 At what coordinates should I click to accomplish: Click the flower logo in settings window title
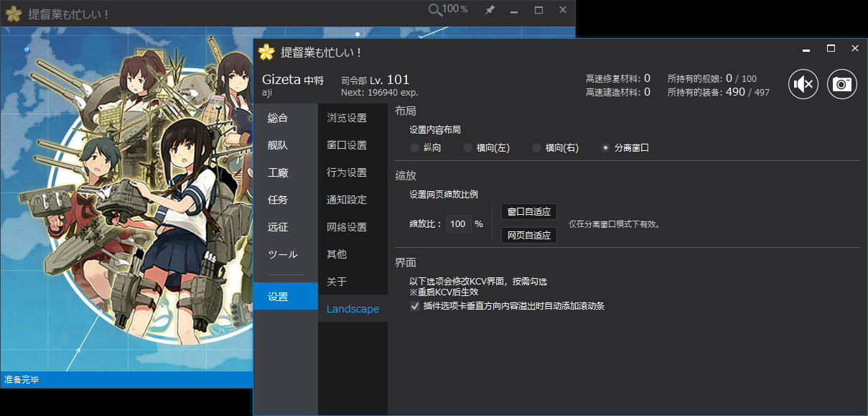[266, 52]
